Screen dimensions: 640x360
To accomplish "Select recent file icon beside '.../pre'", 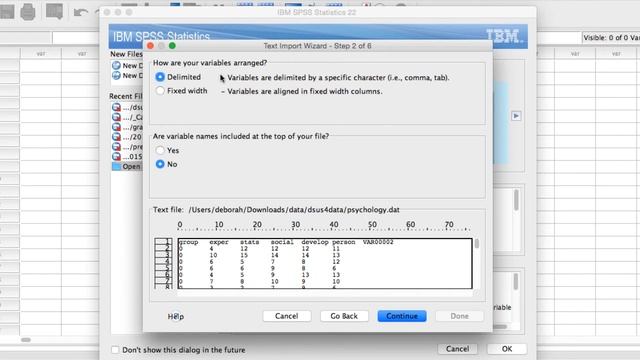I will [116, 147].
